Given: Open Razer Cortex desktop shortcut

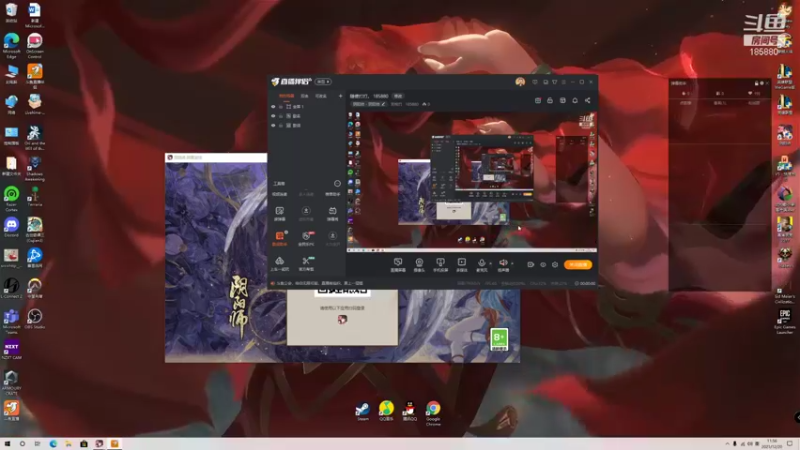Looking at the screenshot, I should pyautogui.click(x=11, y=198).
